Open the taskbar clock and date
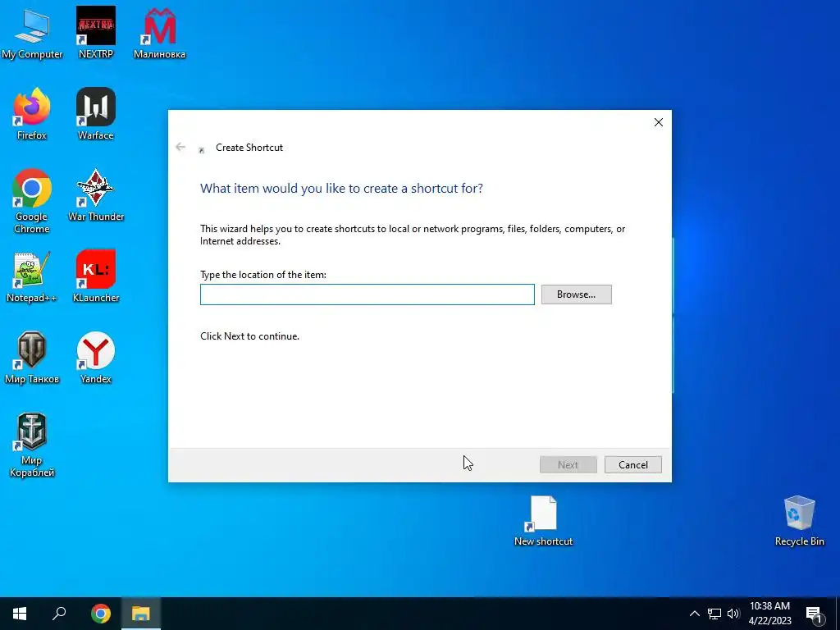 coord(769,614)
